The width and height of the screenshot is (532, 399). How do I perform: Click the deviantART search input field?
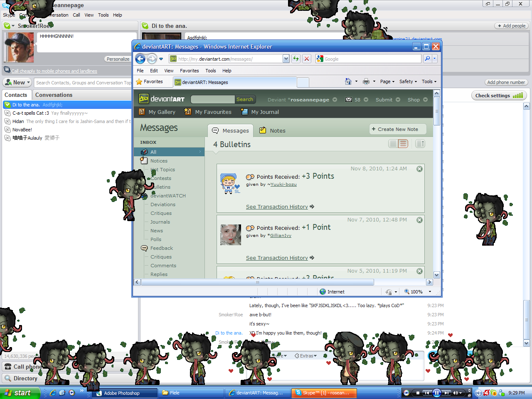coord(212,99)
